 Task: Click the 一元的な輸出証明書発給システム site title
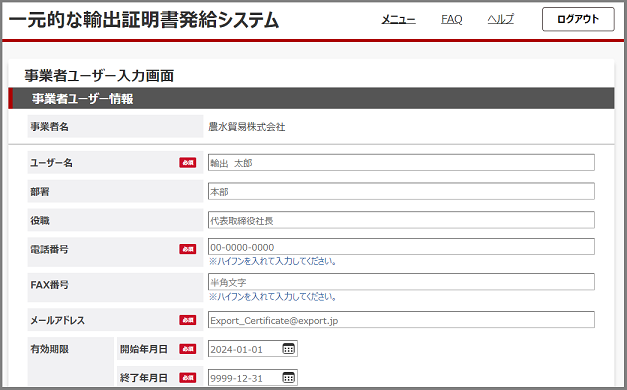[144, 20]
